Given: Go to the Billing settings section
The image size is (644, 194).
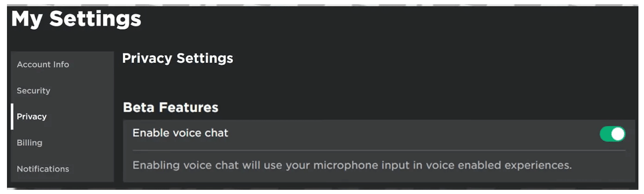Looking at the screenshot, I should [x=29, y=143].
